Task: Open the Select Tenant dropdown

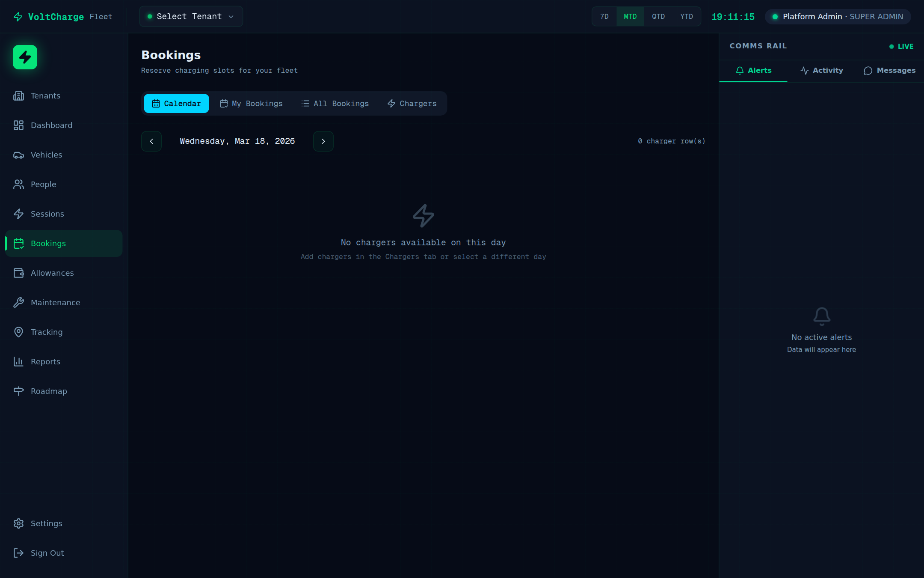Action: pos(190,16)
